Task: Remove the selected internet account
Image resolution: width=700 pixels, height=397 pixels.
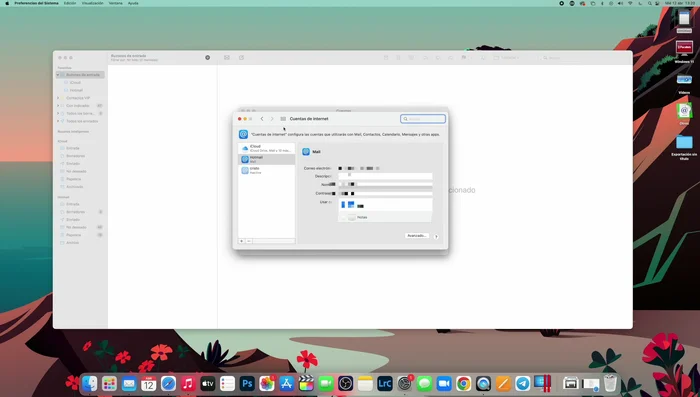Action: (249, 241)
